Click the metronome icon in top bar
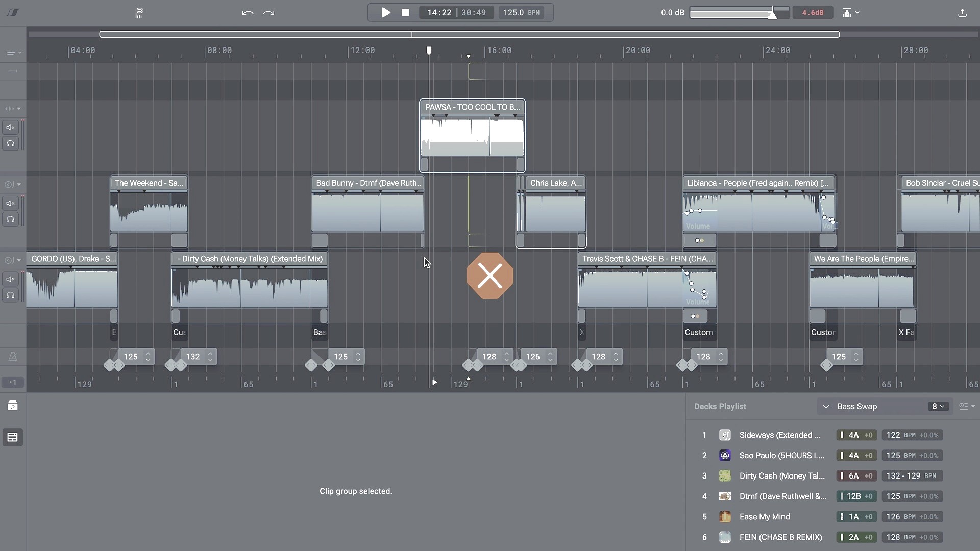Viewport: 980px width, 551px height. 139,13
